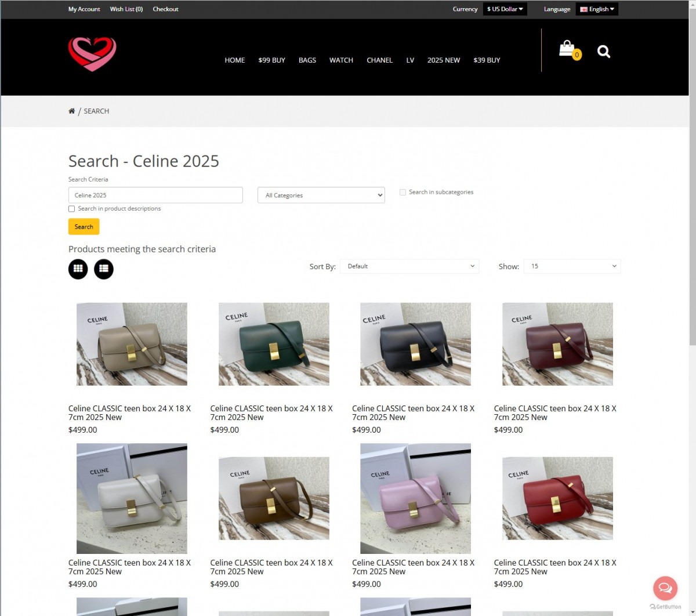Go to HOME in main menu
The image size is (696, 616).
click(235, 60)
